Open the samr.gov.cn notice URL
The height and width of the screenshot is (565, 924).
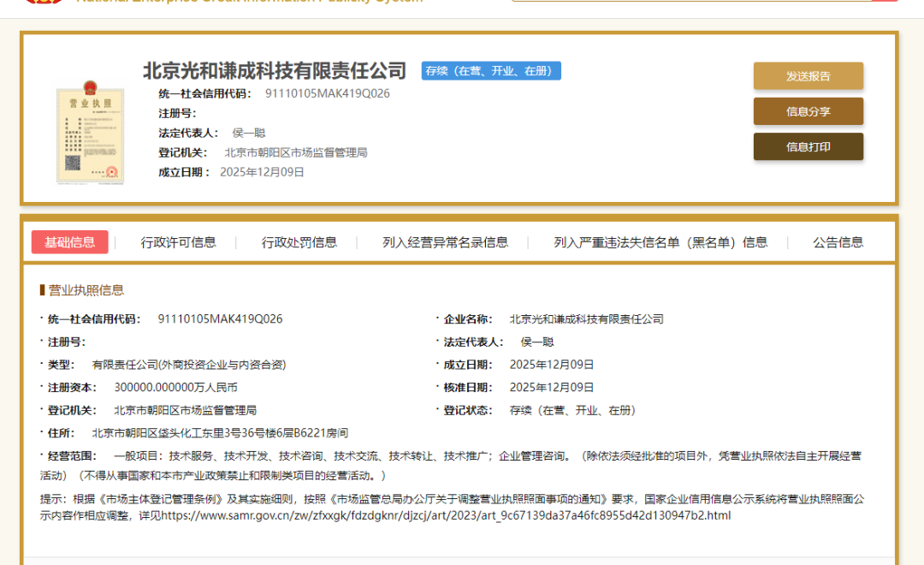[446, 515]
